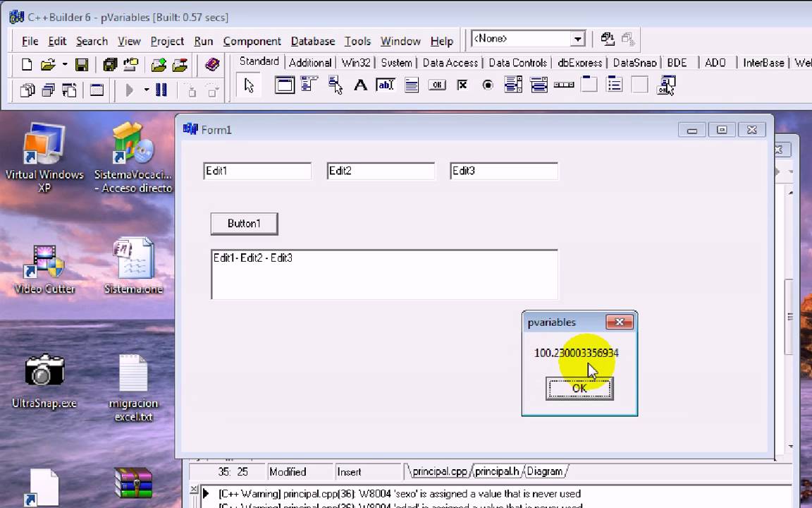Switch to the Additional palette tab
Viewport: 812px width, 508px height.
(310, 63)
